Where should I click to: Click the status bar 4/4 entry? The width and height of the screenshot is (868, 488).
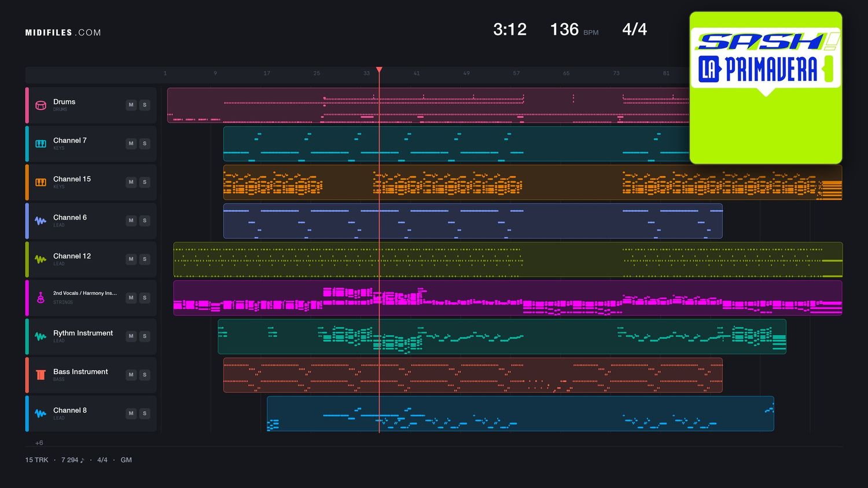click(102, 460)
